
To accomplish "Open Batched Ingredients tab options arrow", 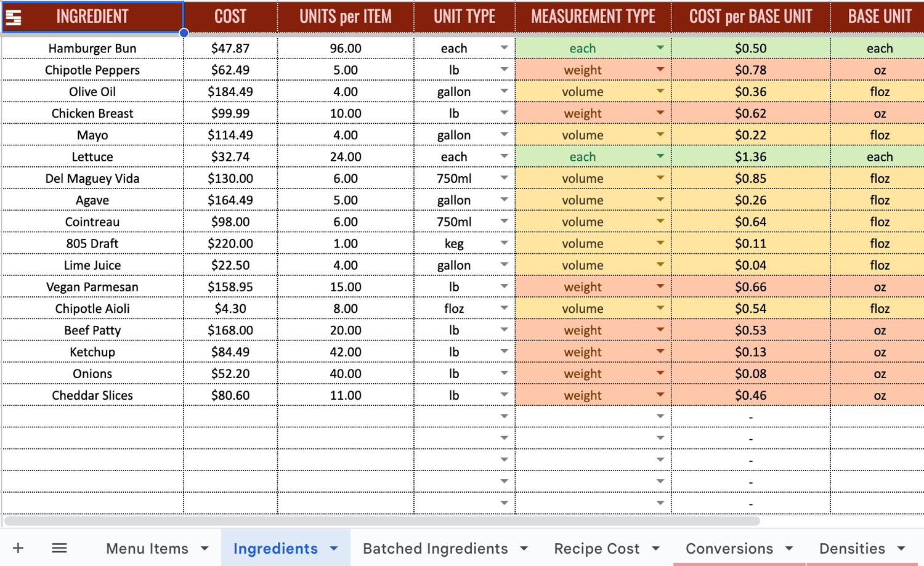I will click(x=524, y=548).
